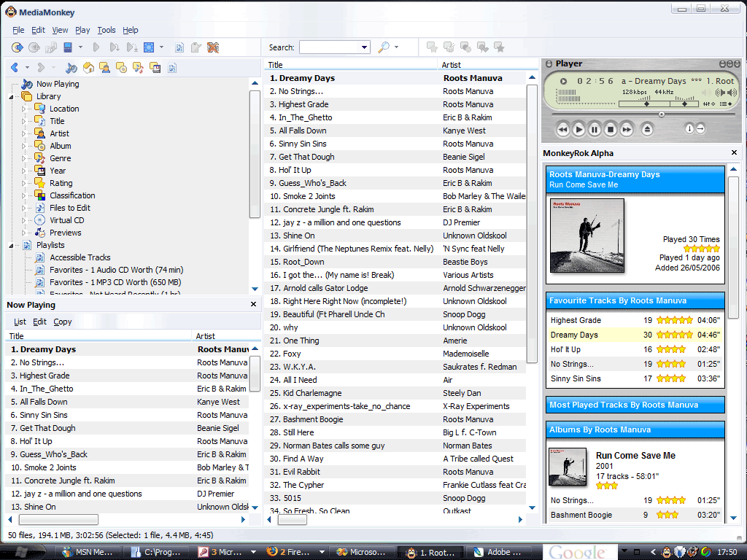Click the Eject button in Player
Viewport: 747px width, 560px height.
(647, 129)
